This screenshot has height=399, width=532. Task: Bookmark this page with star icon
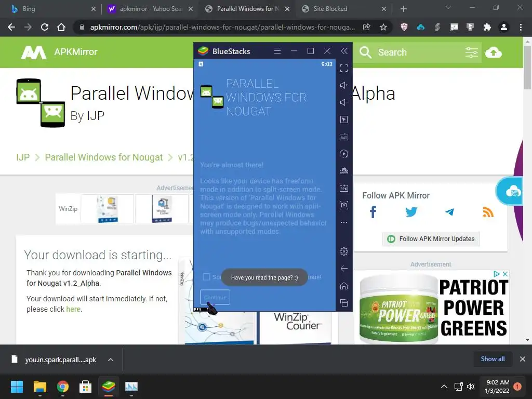tap(383, 27)
